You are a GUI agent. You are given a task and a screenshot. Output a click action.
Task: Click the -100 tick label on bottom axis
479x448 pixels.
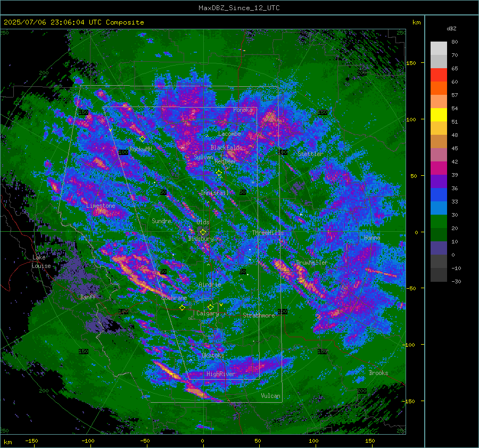pos(88,441)
